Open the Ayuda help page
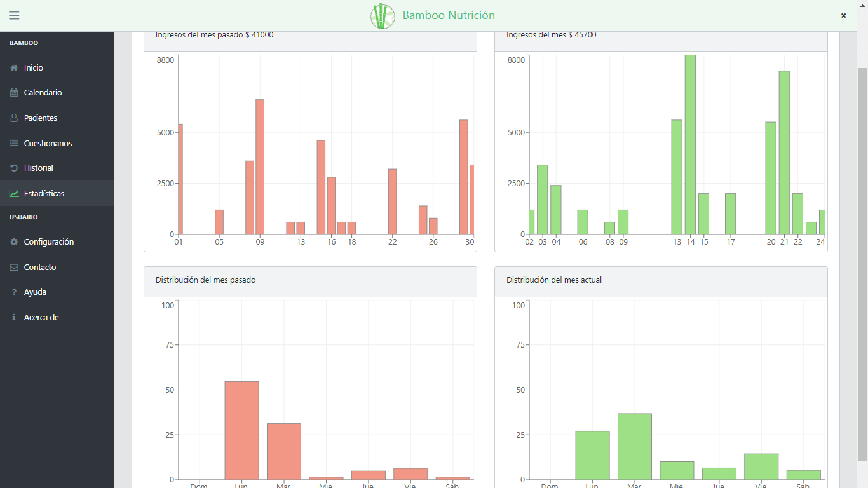This screenshot has height=488, width=868. coord(57,292)
